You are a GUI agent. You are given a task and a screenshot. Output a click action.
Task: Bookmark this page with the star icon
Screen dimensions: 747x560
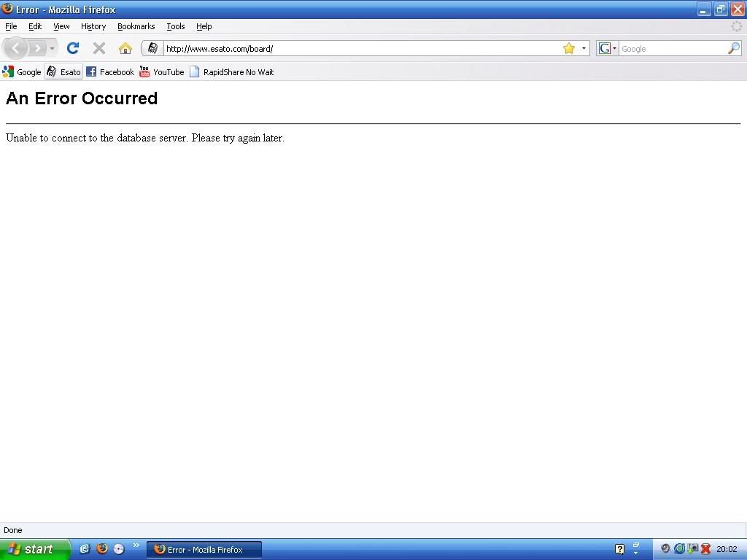(x=569, y=48)
